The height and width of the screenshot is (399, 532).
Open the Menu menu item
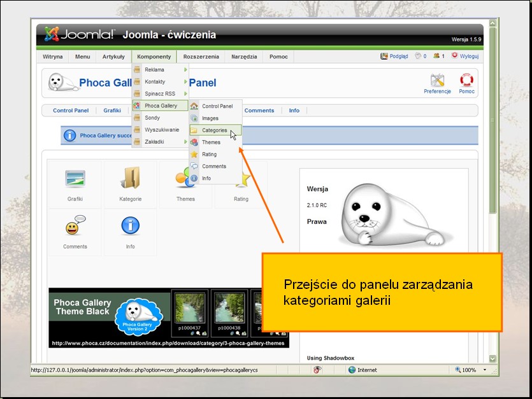(x=82, y=57)
